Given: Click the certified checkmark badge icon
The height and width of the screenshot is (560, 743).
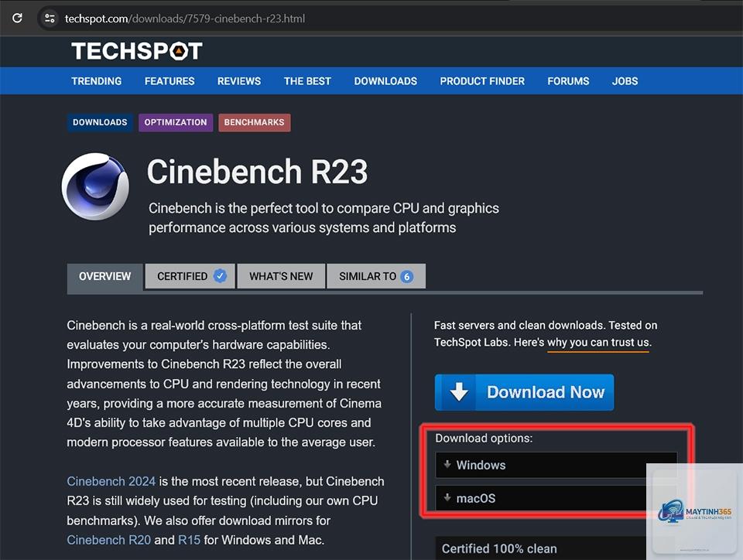Looking at the screenshot, I should [x=220, y=275].
